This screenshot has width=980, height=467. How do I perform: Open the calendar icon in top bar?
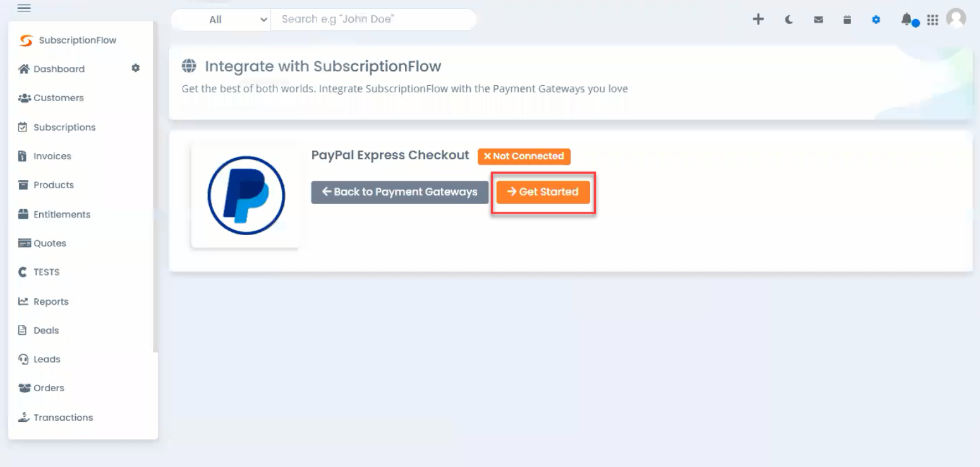coord(847,20)
